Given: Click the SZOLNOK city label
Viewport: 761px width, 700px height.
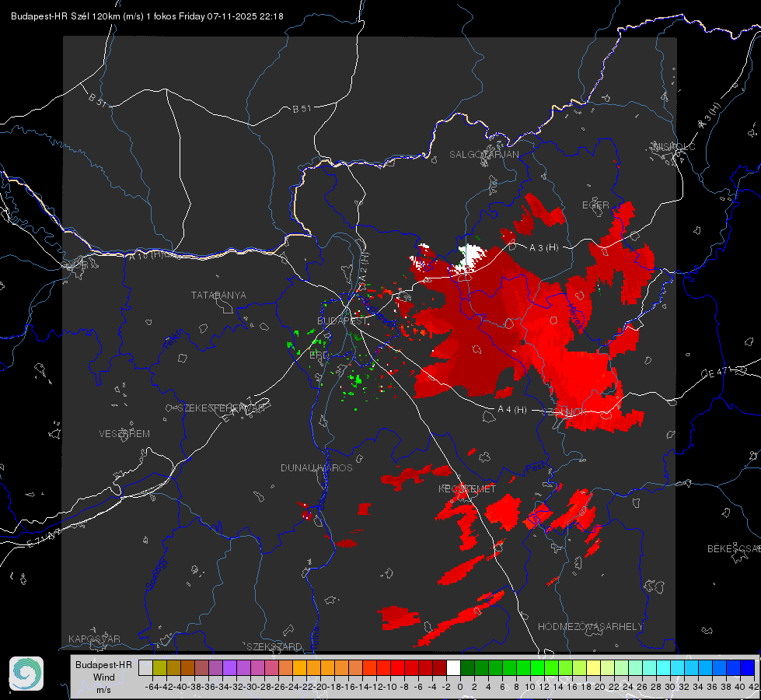Looking at the screenshot, I should point(564,412).
